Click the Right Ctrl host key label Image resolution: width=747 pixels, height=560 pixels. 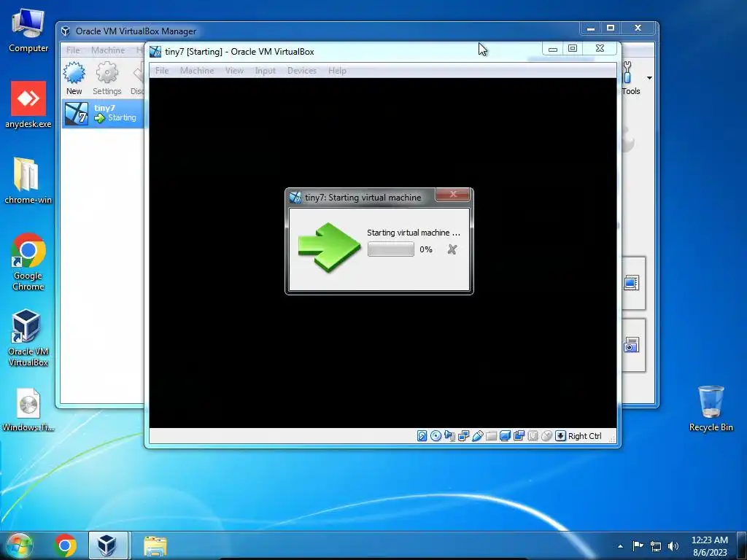point(584,436)
